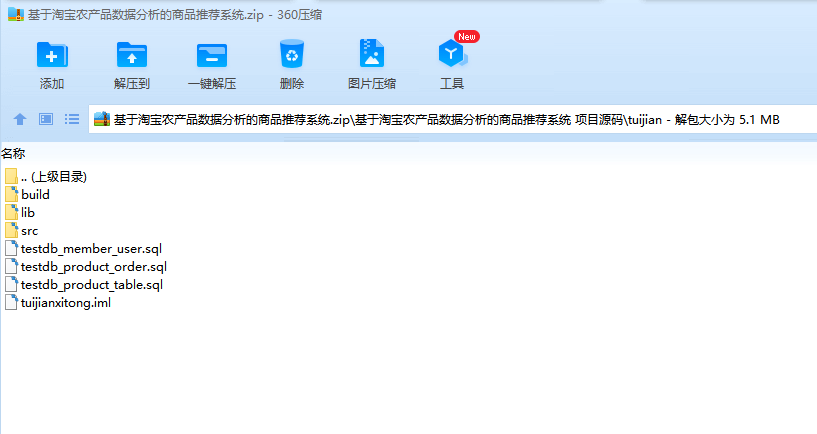Screen dimensions: 817x434
Task: Click the archive path address field
Action: tap(452, 119)
